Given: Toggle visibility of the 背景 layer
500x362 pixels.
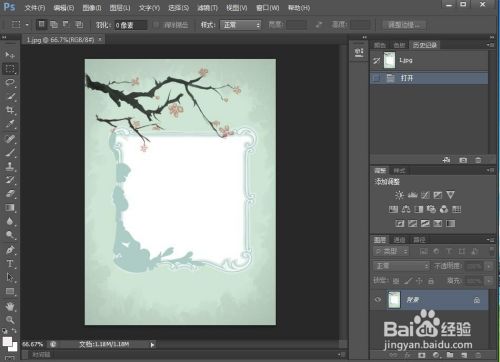Looking at the screenshot, I should tap(378, 300).
